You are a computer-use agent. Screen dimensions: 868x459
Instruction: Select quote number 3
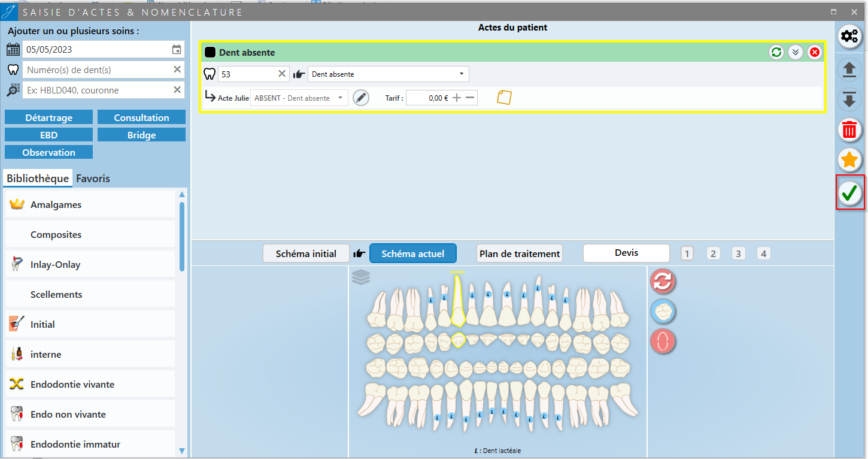(738, 253)
